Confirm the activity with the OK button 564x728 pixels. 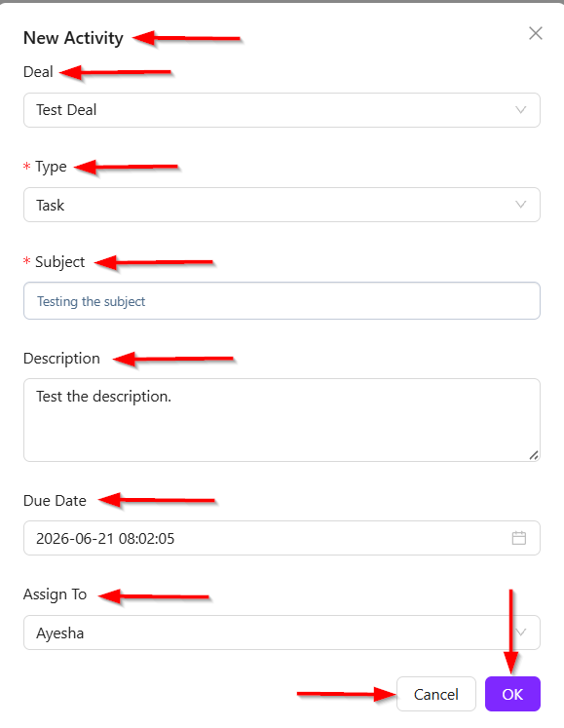512,694
